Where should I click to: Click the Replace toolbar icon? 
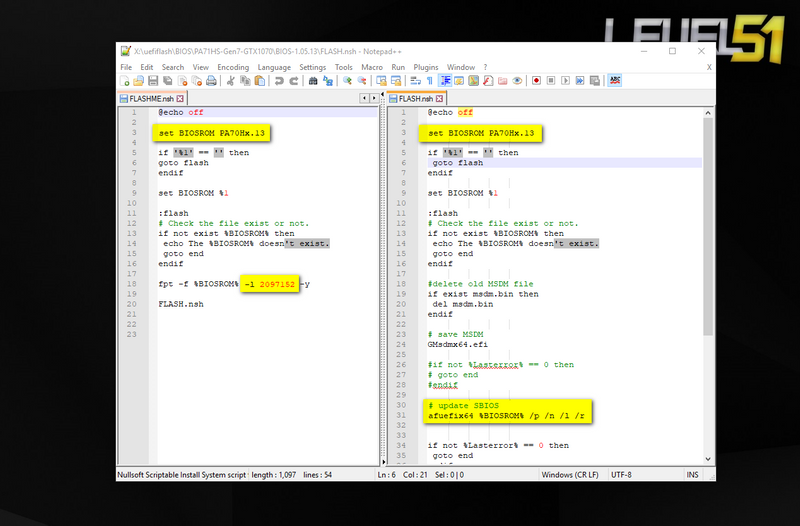[328, 81]
